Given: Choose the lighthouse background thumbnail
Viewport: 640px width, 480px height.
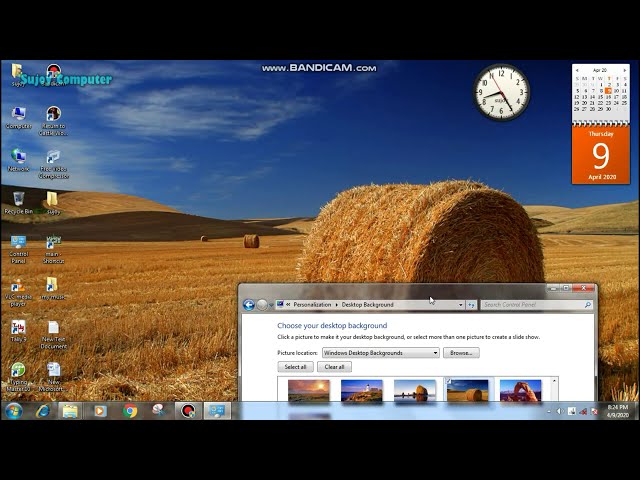Looking at the screenshot, I should point(362,390).
